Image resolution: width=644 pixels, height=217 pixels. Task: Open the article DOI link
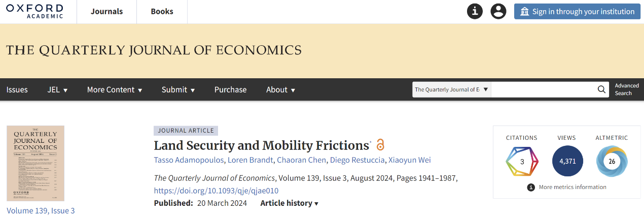216,191
